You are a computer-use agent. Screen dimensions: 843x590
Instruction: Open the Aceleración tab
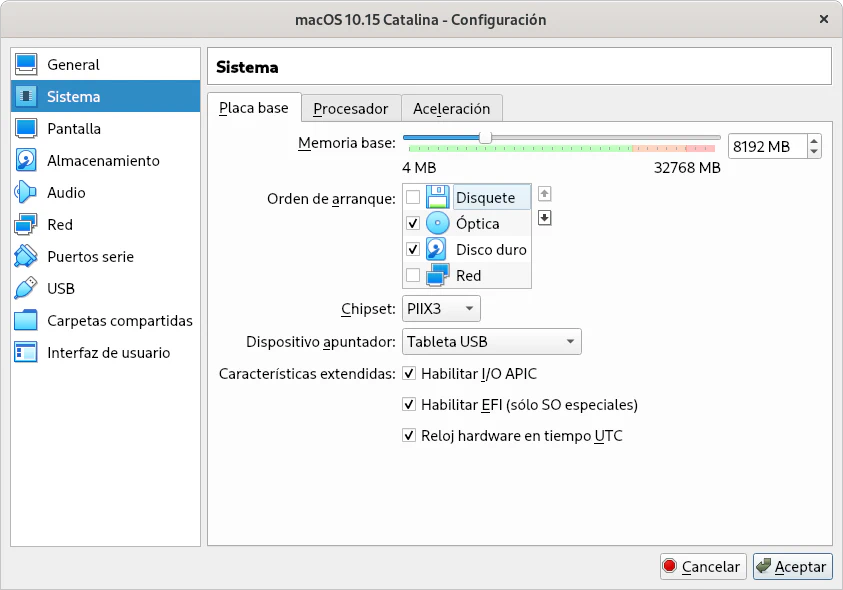(x=451, y=108)
